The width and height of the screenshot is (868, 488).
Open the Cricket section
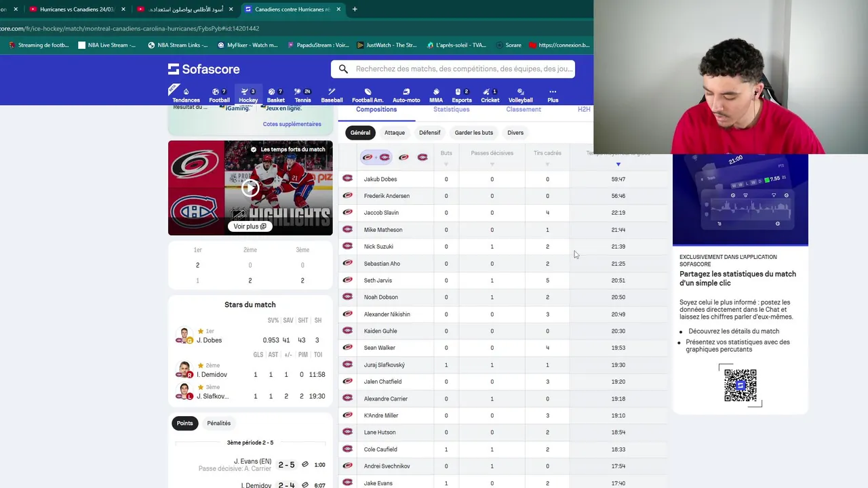coord(490,96)
